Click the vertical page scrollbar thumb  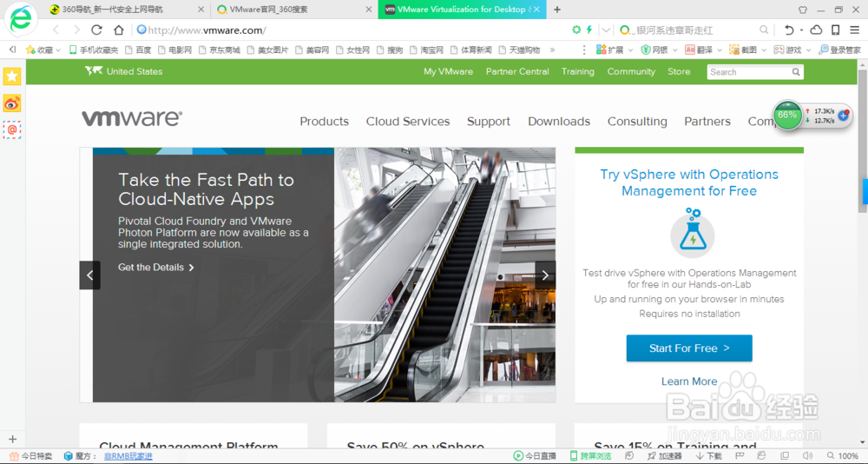tap(863, 141)
